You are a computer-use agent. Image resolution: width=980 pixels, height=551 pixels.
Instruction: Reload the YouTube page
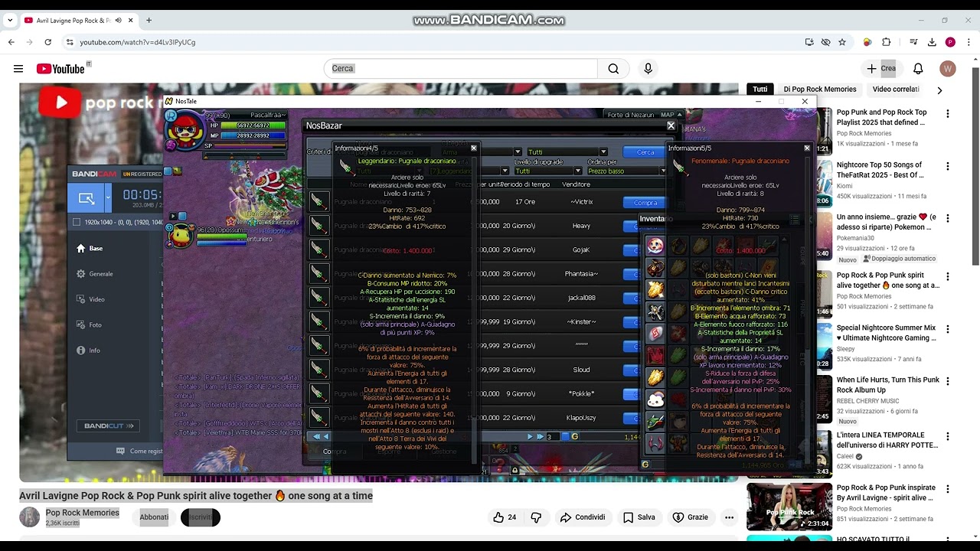click(48, 42)
